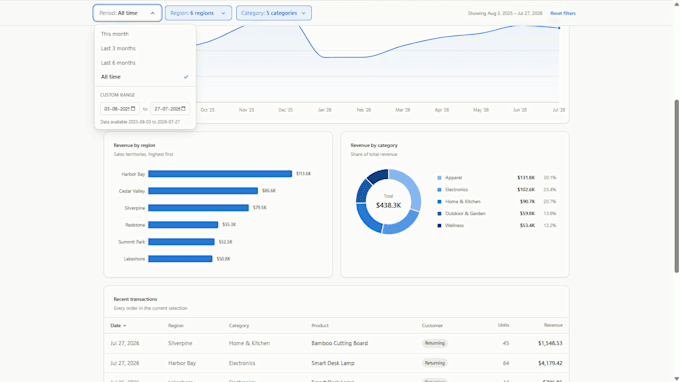Click the Apparel legend color swatch
This screenshot has height=382, width=680.
click(439, 178)
